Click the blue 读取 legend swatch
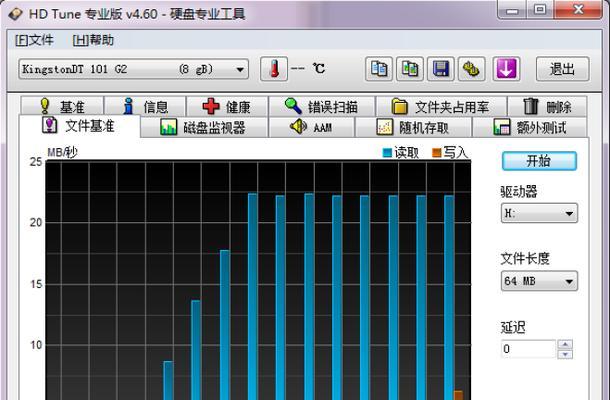The height and width of the screenshot is (400, 610). [x=387, y=153]
